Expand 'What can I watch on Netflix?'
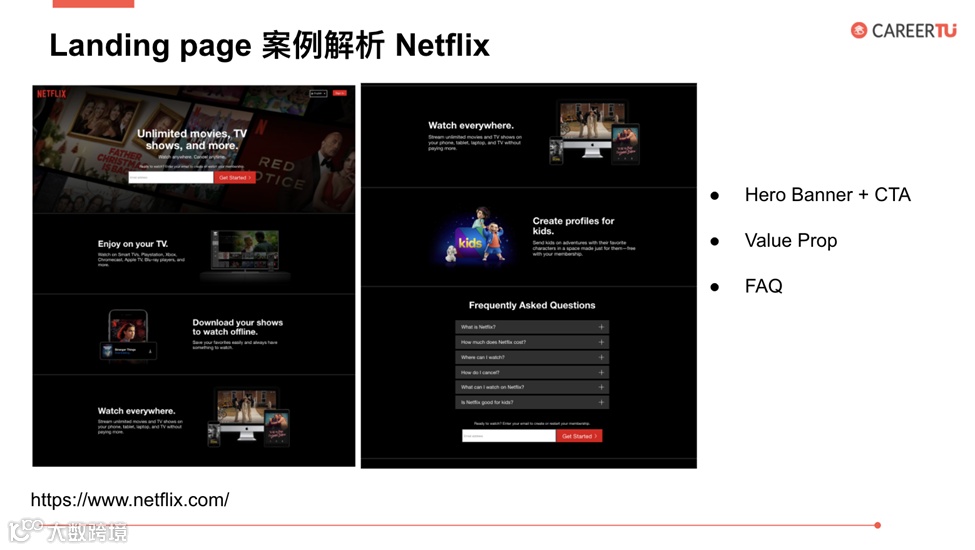The image size is (975, 550). [x=532, y=387]
